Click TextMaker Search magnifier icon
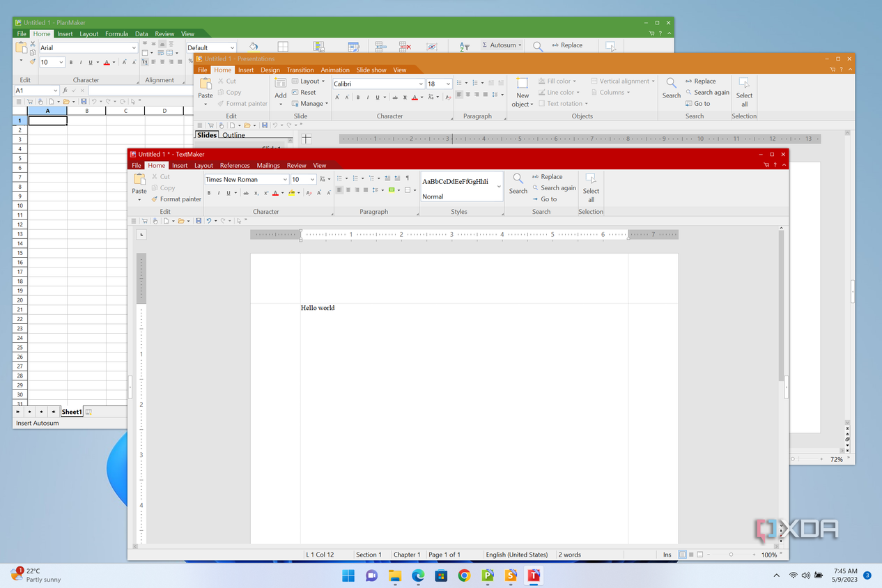 pyautogui.click(x=518, y=179)
